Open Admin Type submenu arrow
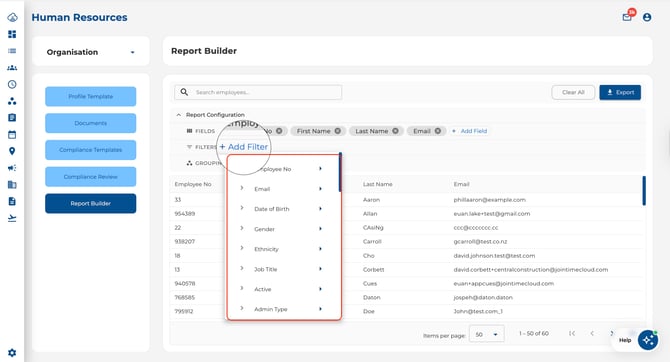This screenshot has width=670, height=362. pos(320,309)
